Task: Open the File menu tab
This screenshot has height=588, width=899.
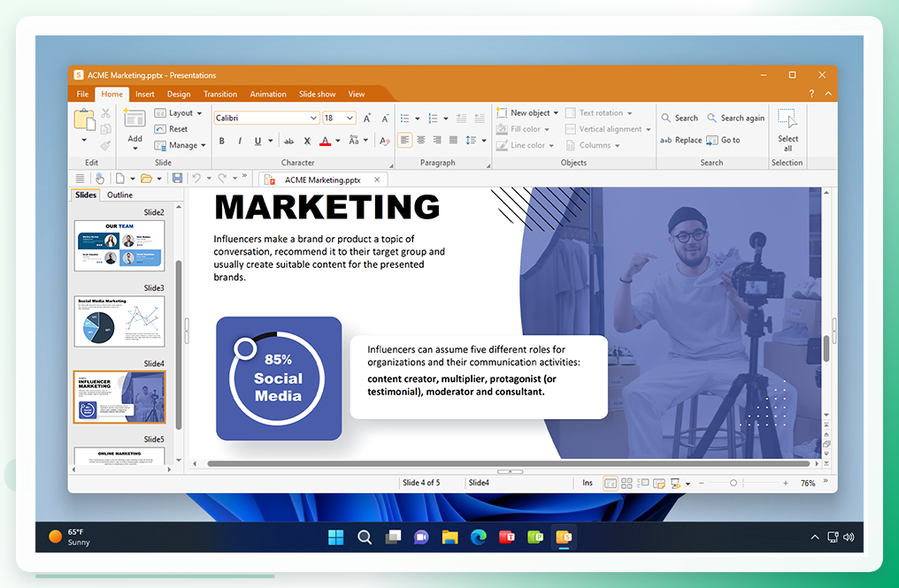Action: 82,94
